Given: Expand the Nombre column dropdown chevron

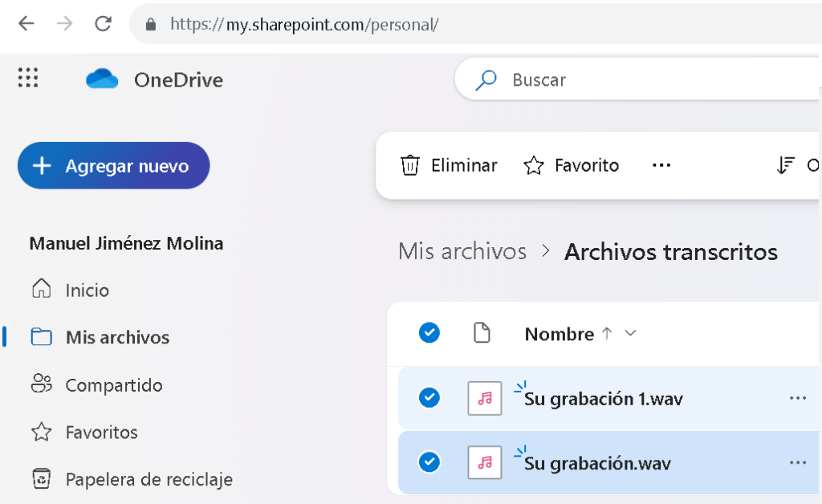Looking at the screenshot, I should click(631, 333).
